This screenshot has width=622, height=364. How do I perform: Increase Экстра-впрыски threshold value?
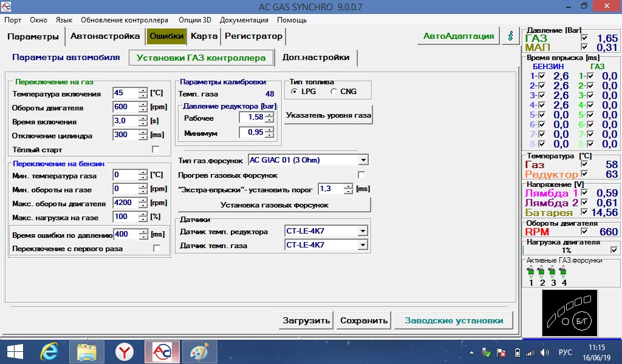[x=348, y=187]
